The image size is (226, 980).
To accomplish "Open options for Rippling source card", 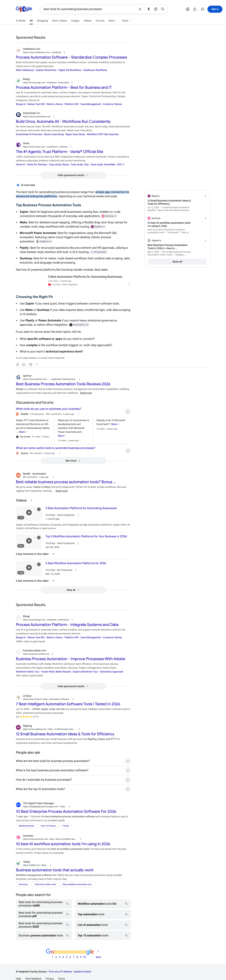I will click(x=206, y=196).
